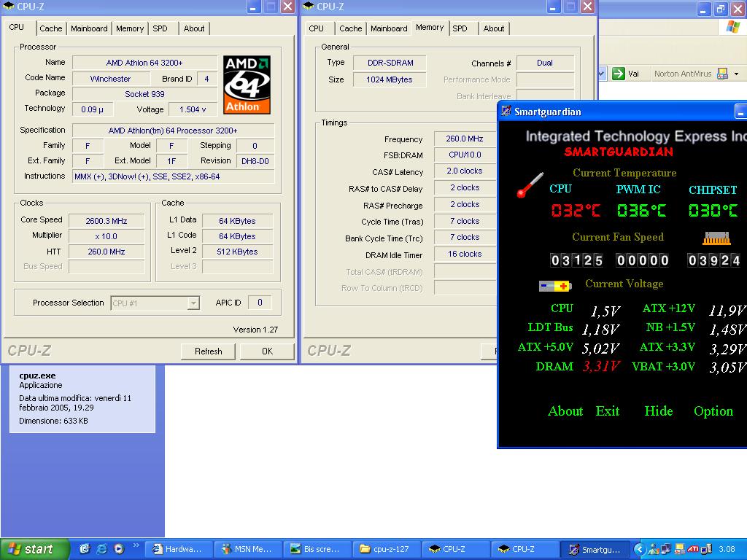The width and height of the screenshot is (747, 560).
Task: Click the system tray clock showing 3.08
Action: [x=727, y=549]
